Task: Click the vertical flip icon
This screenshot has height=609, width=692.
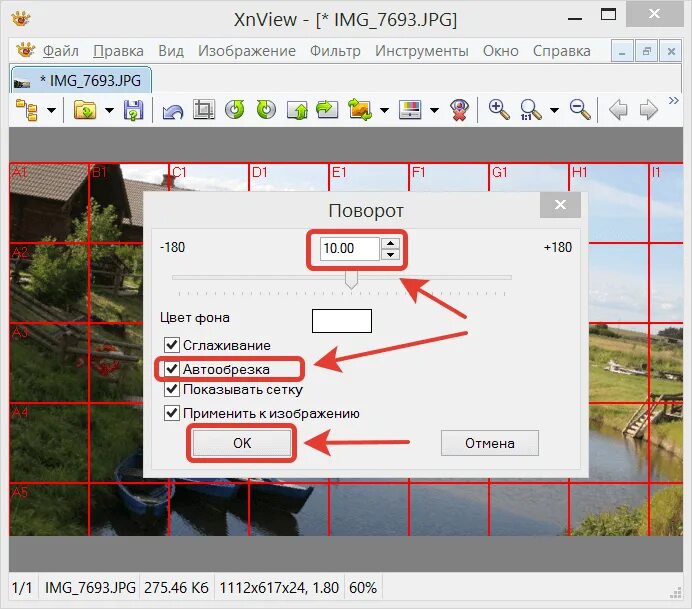Action: [x=297, y=110]
